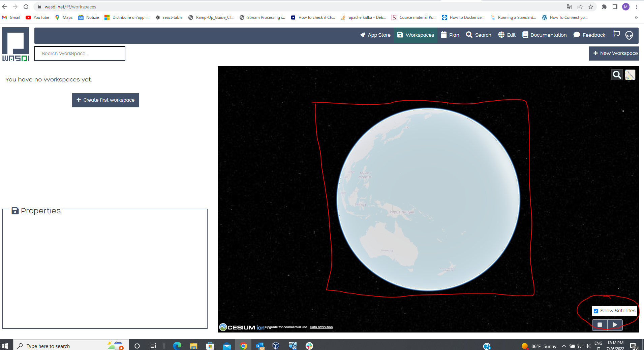Select the Edit section icon

point(507,35)
